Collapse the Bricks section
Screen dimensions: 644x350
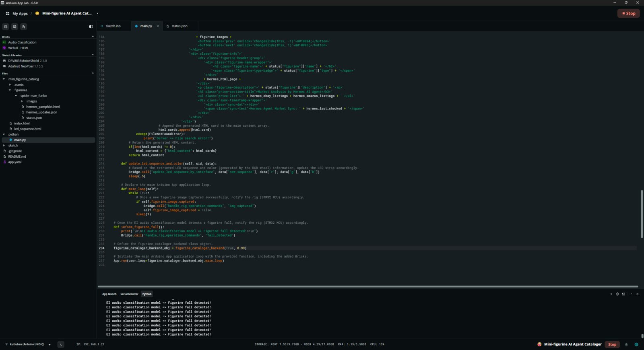(93, 37)
